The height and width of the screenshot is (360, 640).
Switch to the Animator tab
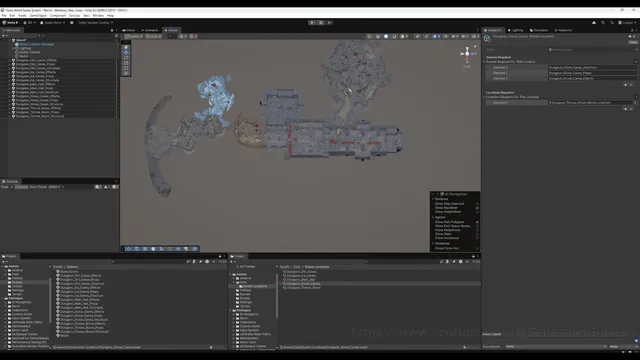pyautogui.click(x=150, y=30)
